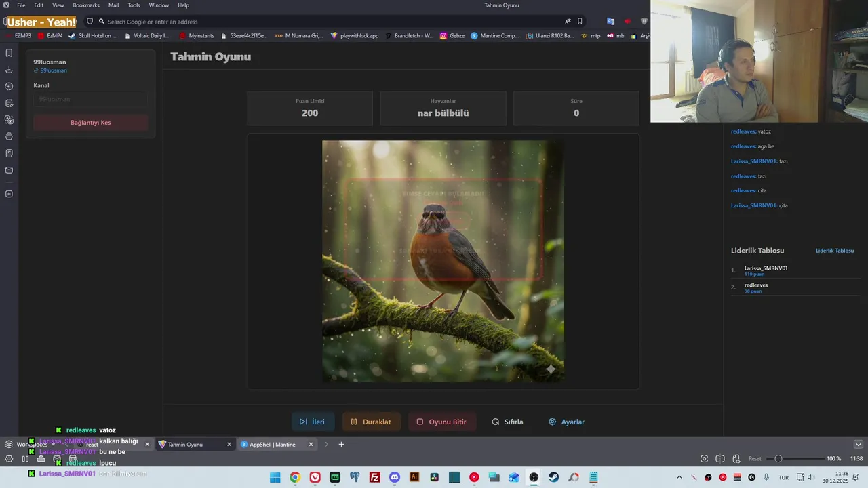
Task: Open the Edit menu
Action: click(39, 5)
